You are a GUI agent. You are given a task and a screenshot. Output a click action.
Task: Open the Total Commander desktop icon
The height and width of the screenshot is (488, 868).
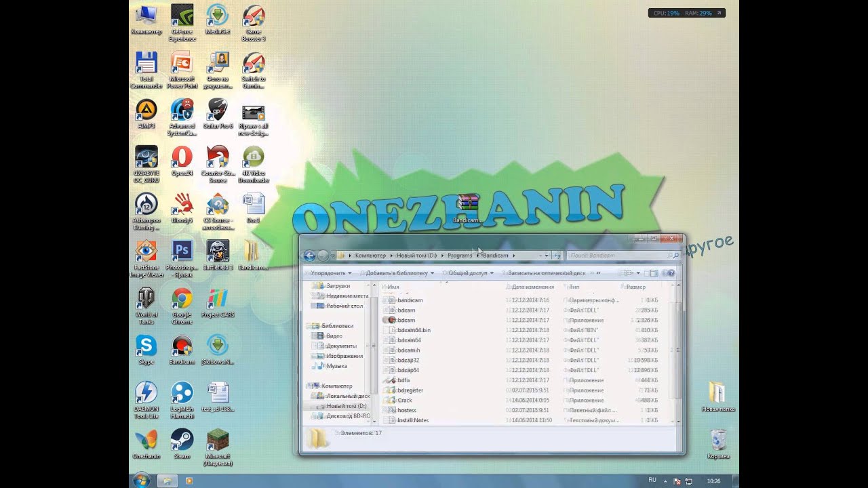pyautogui.click(x=146, y=70)
